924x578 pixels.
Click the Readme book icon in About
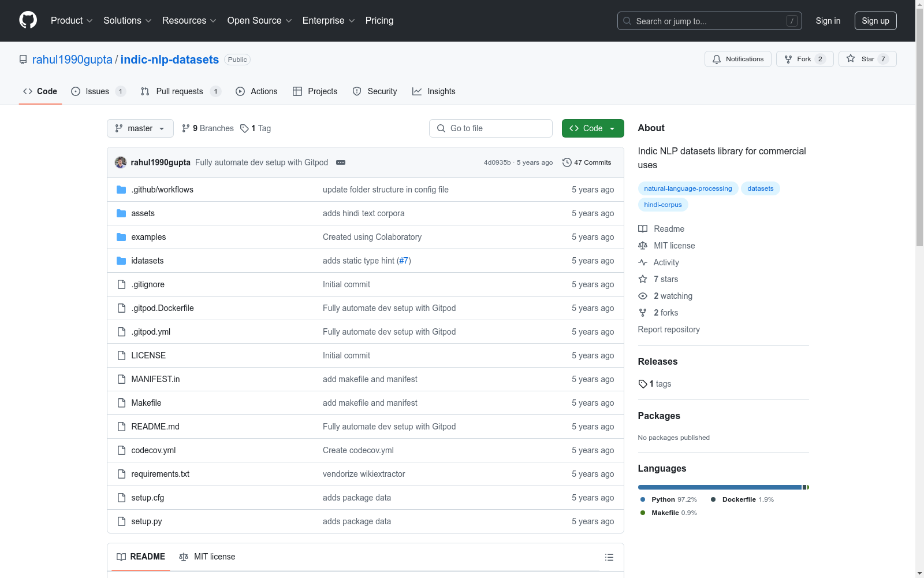click(643, 229)
